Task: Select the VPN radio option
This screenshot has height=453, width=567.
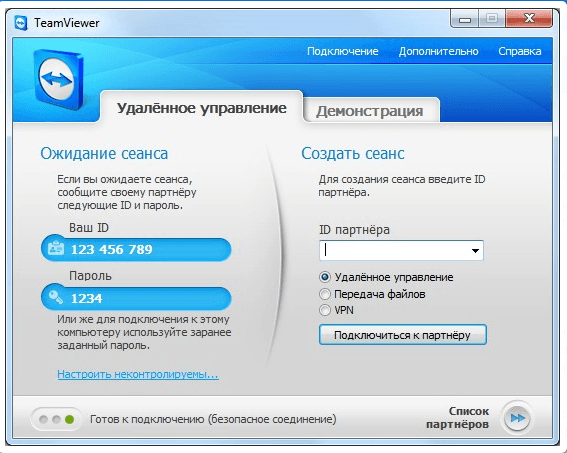Action: [x=325, y=310]
